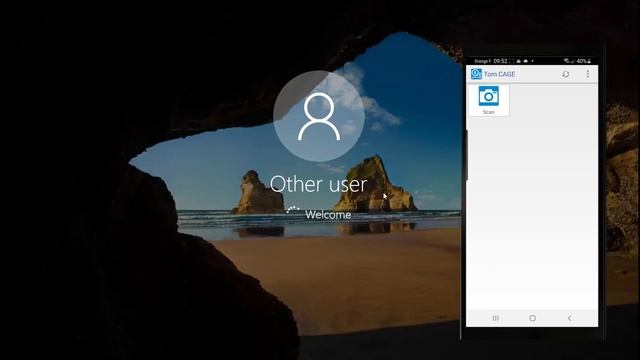The image size is (640, 360).
Task: Tap the refresh icon in the phone app header
Action: click(x=566, y=74)
